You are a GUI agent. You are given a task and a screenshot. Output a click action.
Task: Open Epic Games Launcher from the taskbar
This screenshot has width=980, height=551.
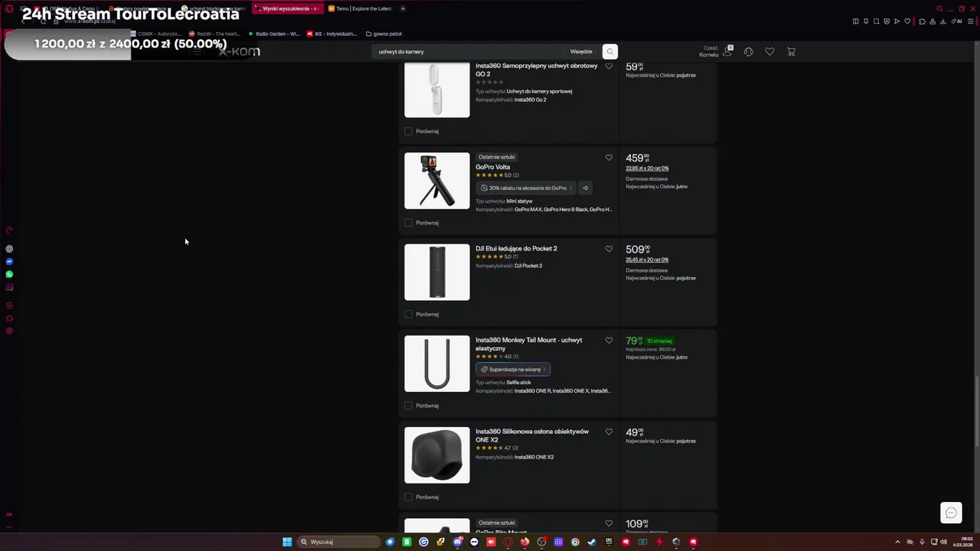(x=609, y=542)
